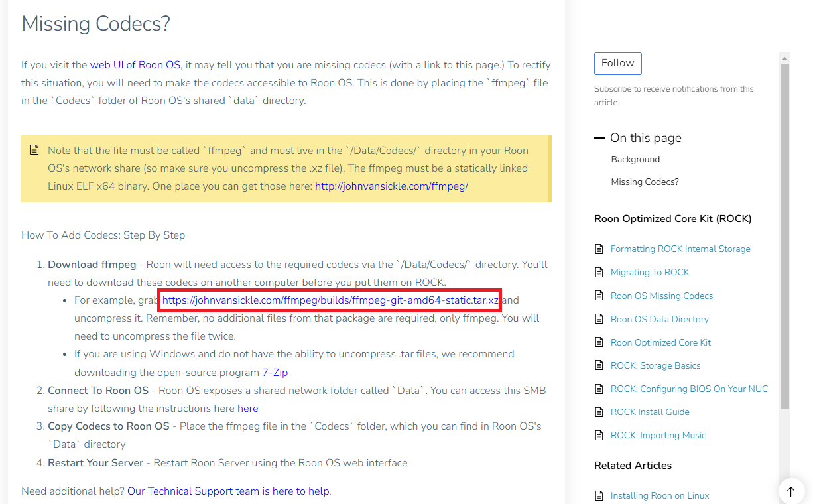Click the bold 'Download ffmpeg' step title
The image size is (813, 504).
coord(92,265)
